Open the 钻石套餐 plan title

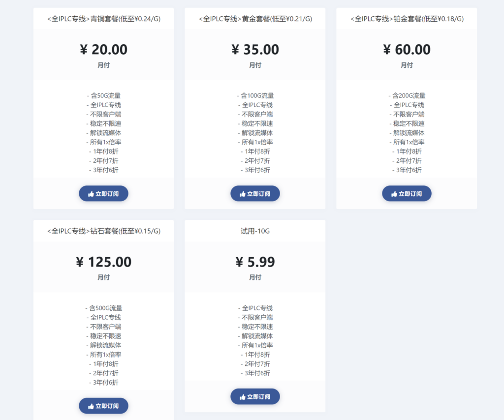pyautogui.click(x=104, y=231)
